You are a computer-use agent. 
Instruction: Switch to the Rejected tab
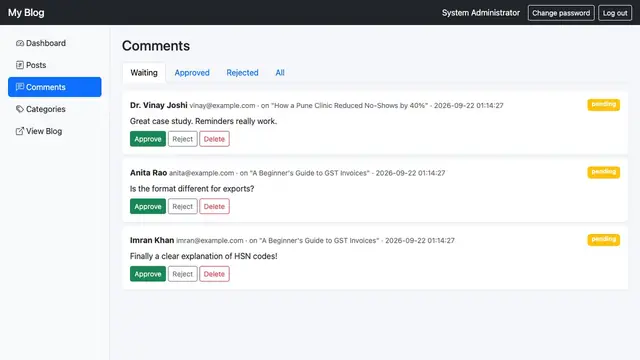pyautogui.click(x=242, y=73)
